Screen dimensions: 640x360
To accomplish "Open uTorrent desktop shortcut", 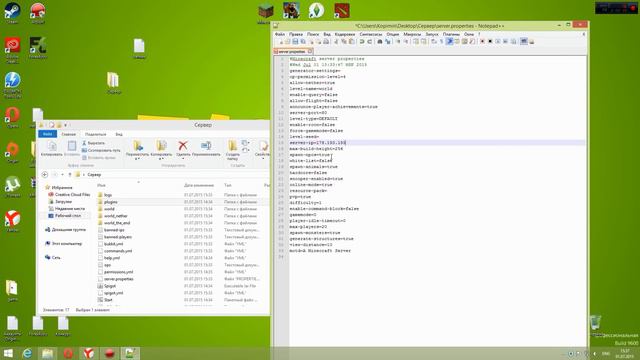I will click(13, 187).
